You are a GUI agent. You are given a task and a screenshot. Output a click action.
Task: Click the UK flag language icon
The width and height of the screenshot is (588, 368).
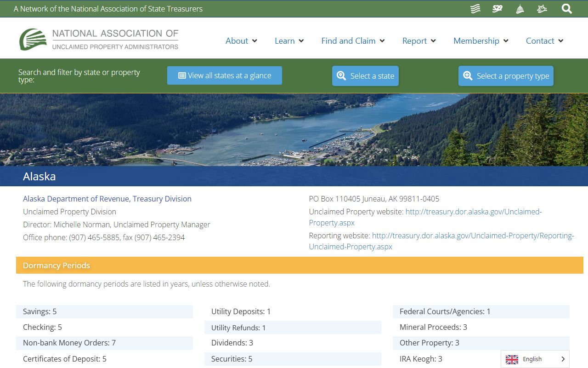pos(512,359)
